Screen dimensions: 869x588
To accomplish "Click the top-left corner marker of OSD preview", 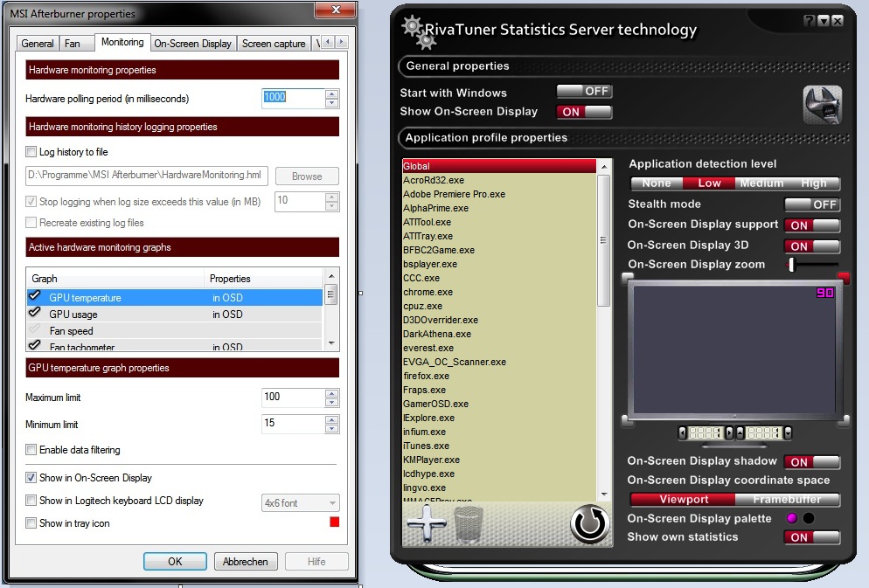I will [627, 277].
